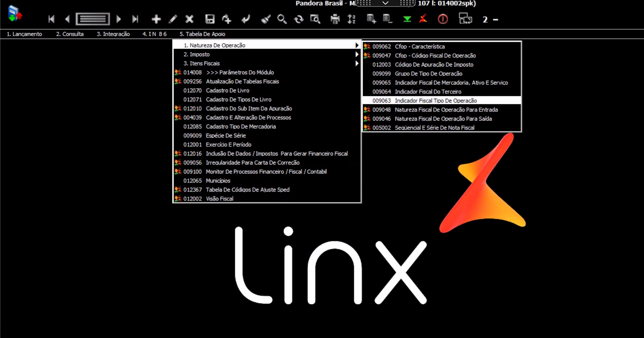Open 012367 Tabela De Códigos De Ajuste Sped
Viewport: 644px width, 338px height.
(267, 190)
